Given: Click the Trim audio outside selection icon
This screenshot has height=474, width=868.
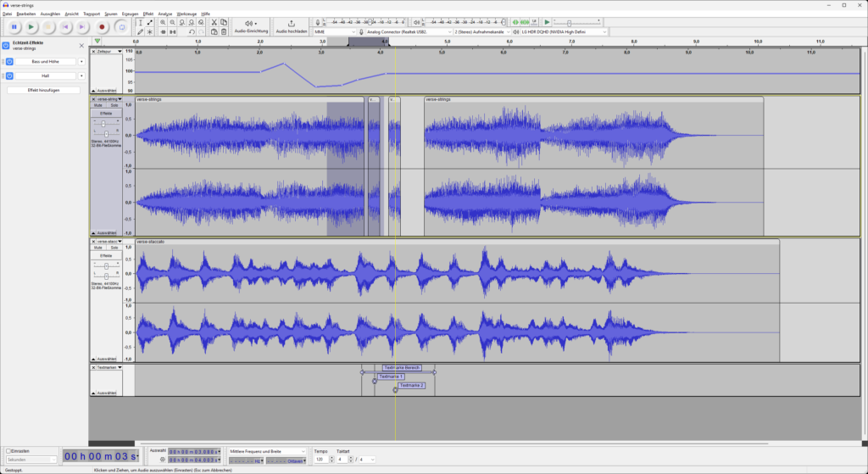Looking at the screenshot, I should pos(163,32).
